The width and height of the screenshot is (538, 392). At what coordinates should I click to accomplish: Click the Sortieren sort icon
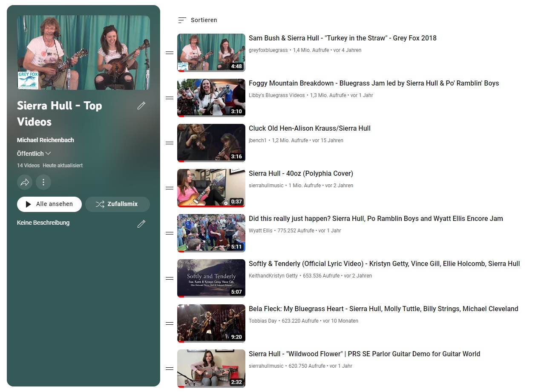182,20
